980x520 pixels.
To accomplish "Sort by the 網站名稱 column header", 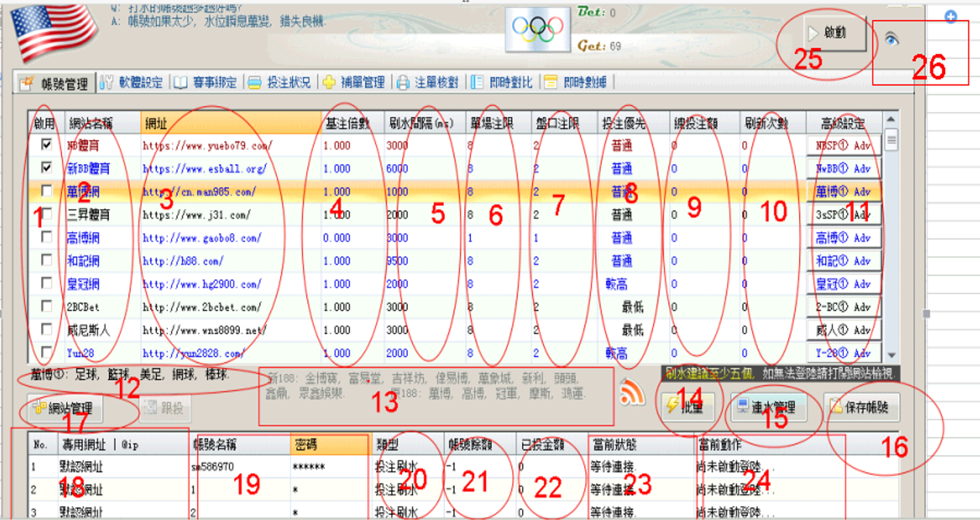I will tap(101, 124).
